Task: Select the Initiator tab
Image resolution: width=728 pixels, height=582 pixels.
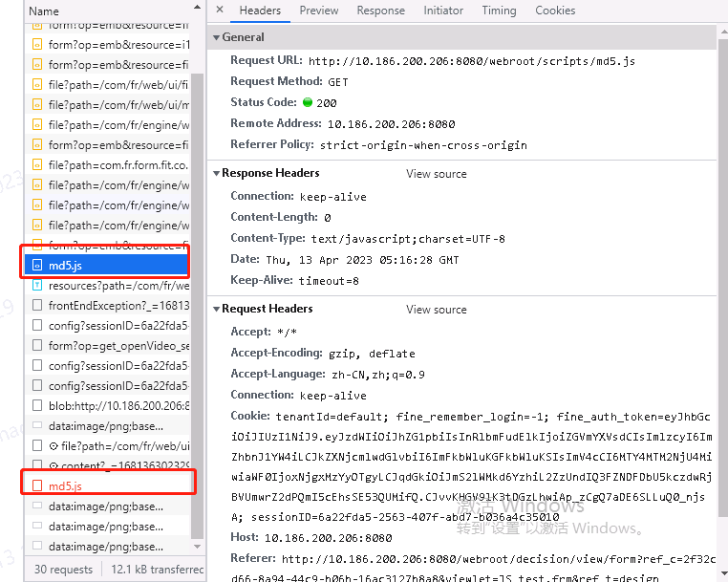Action: (443, 11)
